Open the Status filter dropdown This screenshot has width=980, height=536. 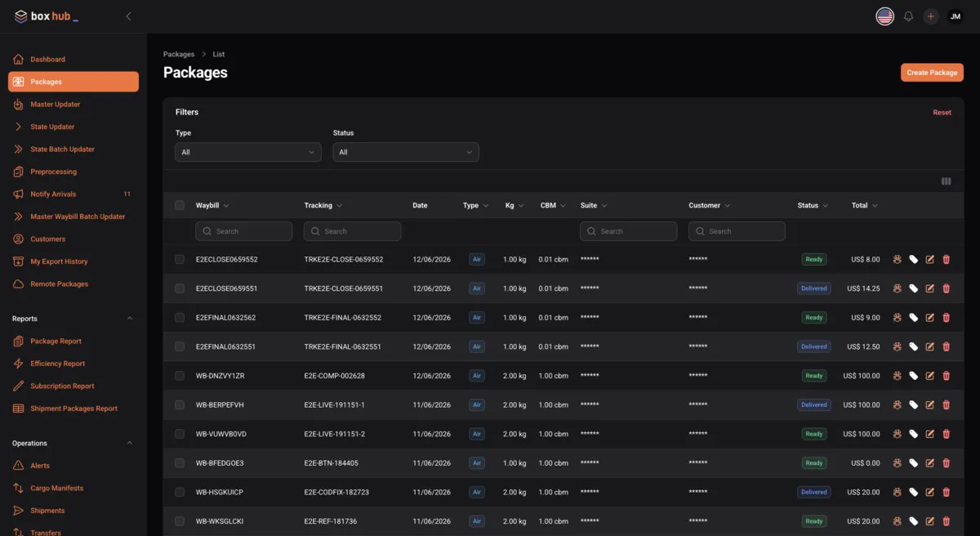point(406,152)
